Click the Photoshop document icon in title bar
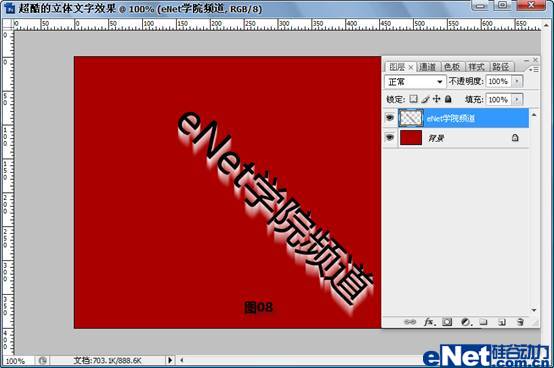The image size is (554, 368). point(10,8)
